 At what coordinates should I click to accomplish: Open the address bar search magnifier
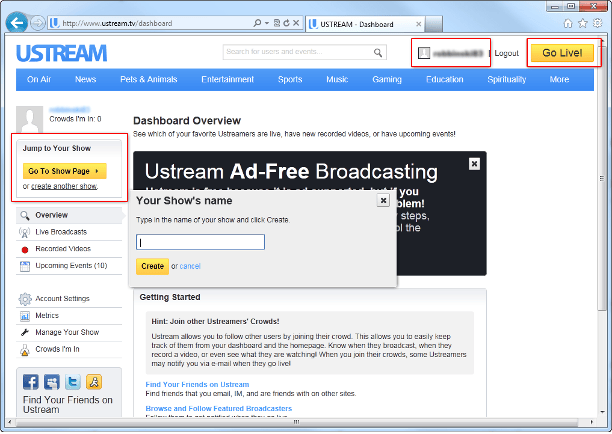(257, 23)
